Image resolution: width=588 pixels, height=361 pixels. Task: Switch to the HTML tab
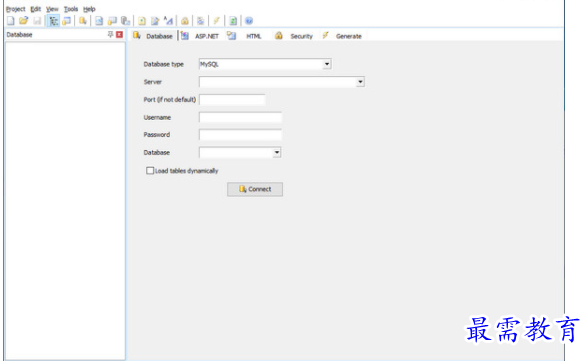[244, 36]
